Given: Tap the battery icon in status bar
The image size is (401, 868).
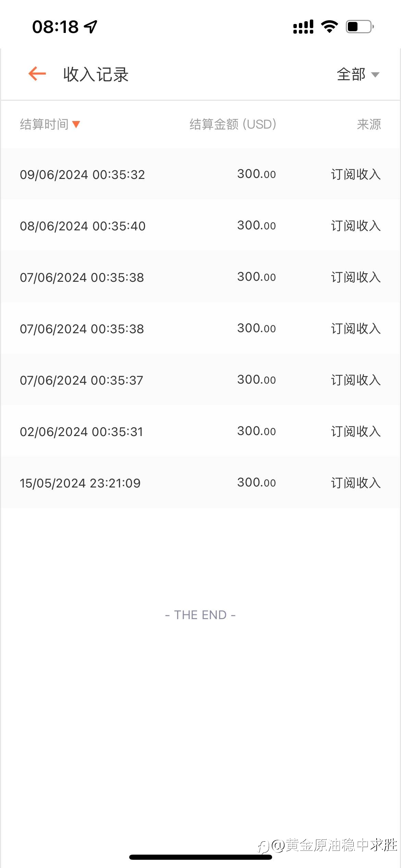Looking at the screenshot, I should [x=360, y=26].
